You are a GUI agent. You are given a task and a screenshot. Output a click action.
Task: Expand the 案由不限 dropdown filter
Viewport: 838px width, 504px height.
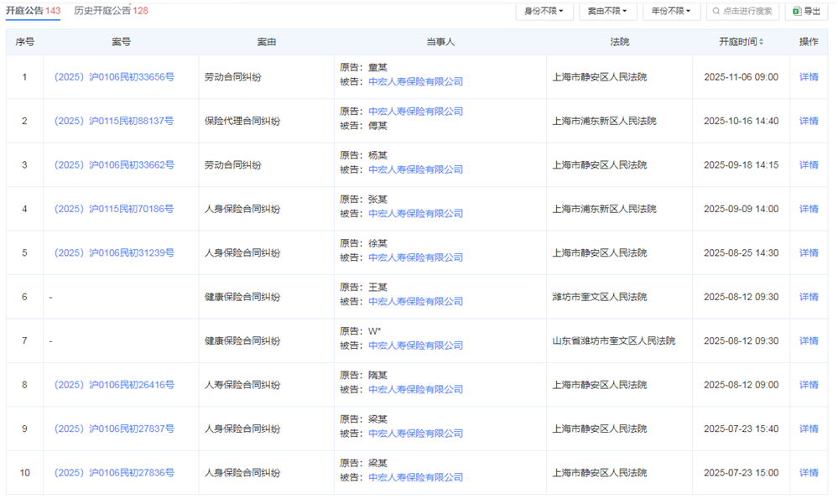click(607, 11)
